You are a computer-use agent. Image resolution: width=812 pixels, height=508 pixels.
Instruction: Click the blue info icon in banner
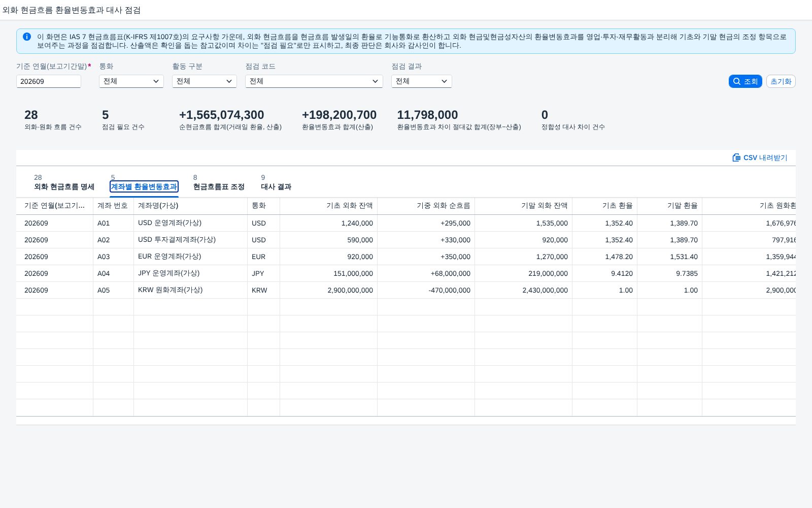tap(27, 37)
